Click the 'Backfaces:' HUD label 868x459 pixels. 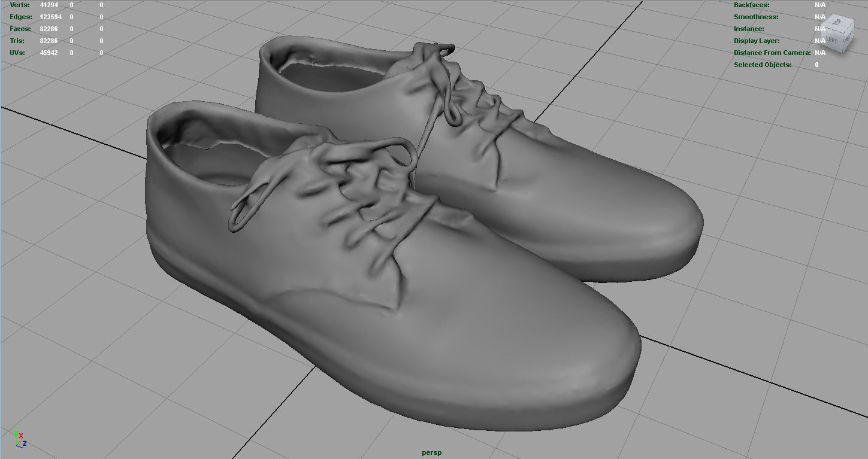[752, 5]
